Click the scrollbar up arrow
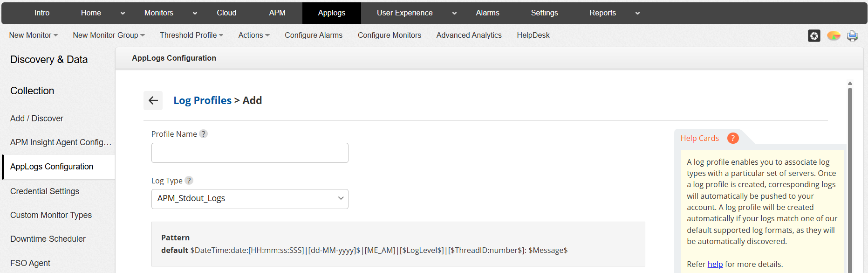868x273 pixels. (x=850, y=84)
